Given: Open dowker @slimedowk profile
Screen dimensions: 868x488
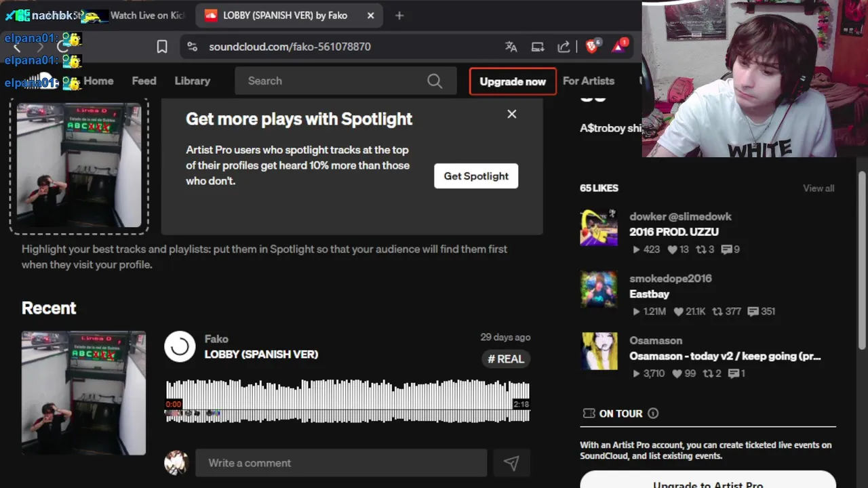Looking at the screenshot, I should [x=680, y=216].
